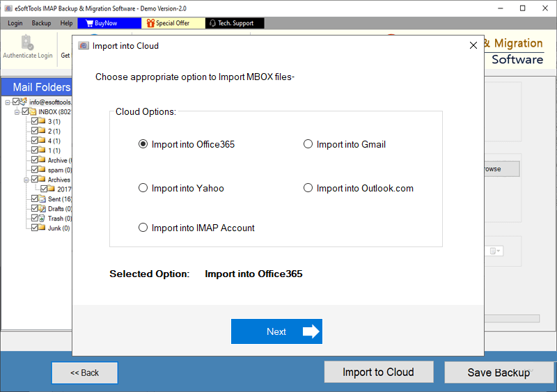557x392 pixels.
Task: Click the Sent folder icon
Action: pyautogui.click(x=42, y=199)
